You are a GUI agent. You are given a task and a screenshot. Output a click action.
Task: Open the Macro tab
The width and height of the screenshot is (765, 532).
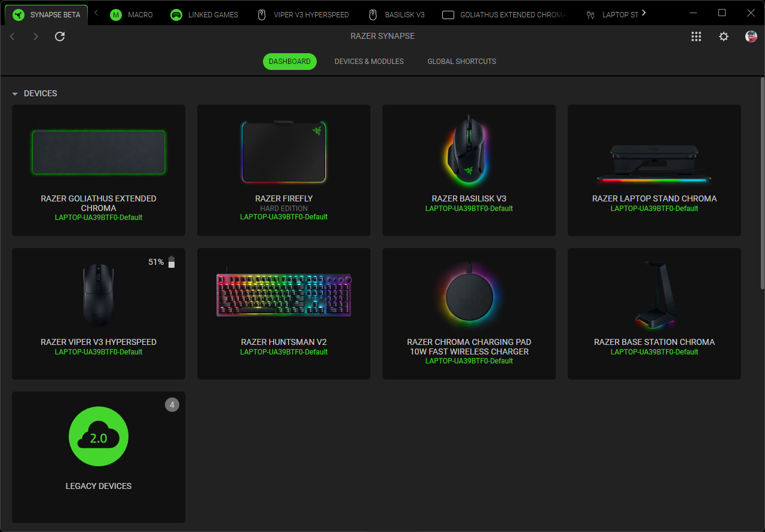132,15
